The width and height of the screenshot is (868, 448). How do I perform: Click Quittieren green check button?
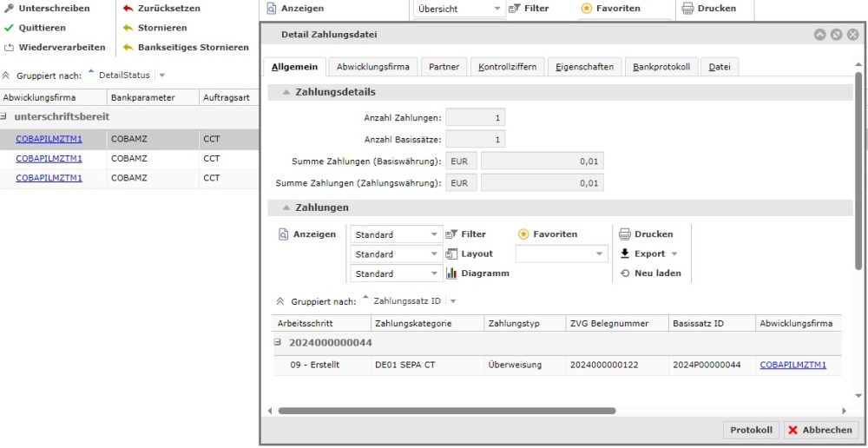click(35, 28)
